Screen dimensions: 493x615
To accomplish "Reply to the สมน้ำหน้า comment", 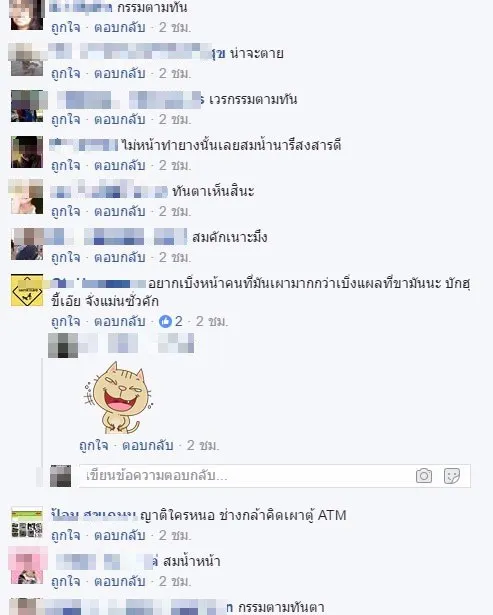I will click(x=120, y=581).
